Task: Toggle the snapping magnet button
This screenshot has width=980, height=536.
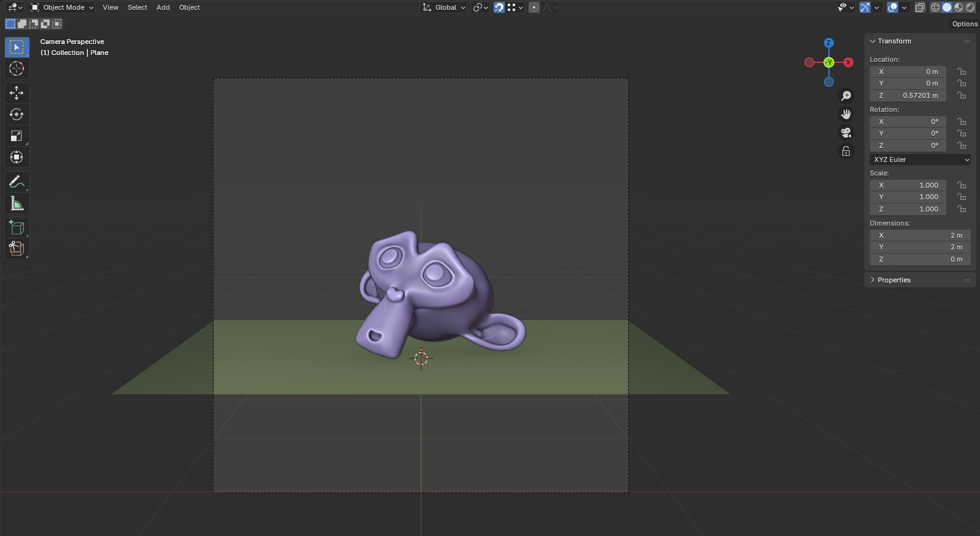Action: click(499, 7)
